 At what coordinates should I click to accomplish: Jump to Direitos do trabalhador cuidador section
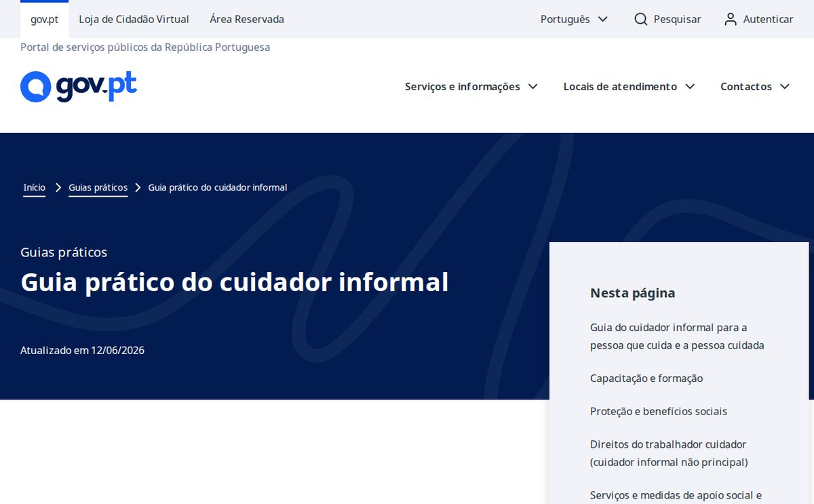pos(669,453)
